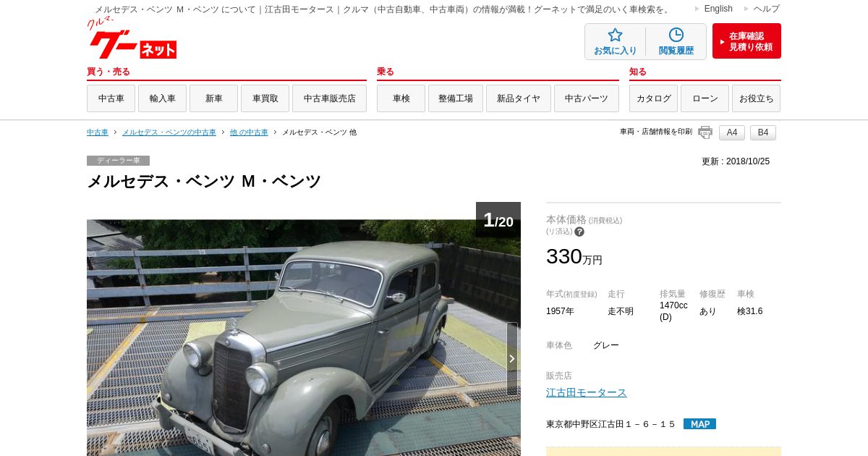Click the 知る section heading
The width and height of the screenshot is (868, 456).
pos(638,72)
